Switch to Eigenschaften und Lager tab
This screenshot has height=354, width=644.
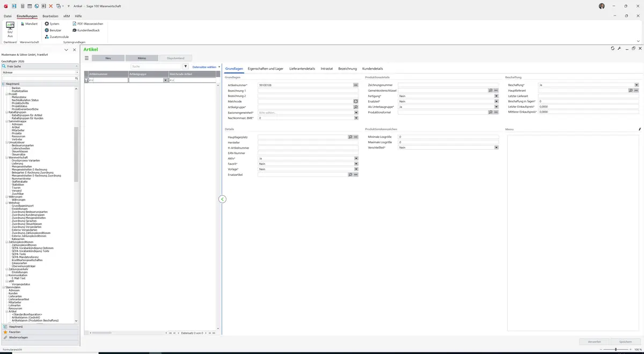[266, 69]
